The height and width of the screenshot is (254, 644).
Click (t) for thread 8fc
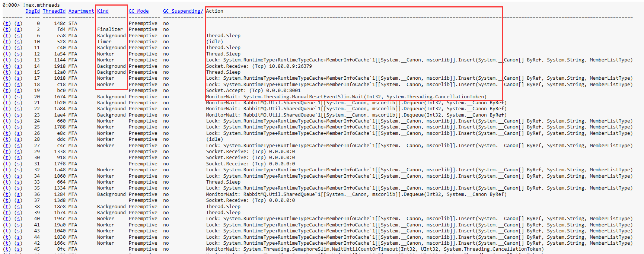coord(7,249)
